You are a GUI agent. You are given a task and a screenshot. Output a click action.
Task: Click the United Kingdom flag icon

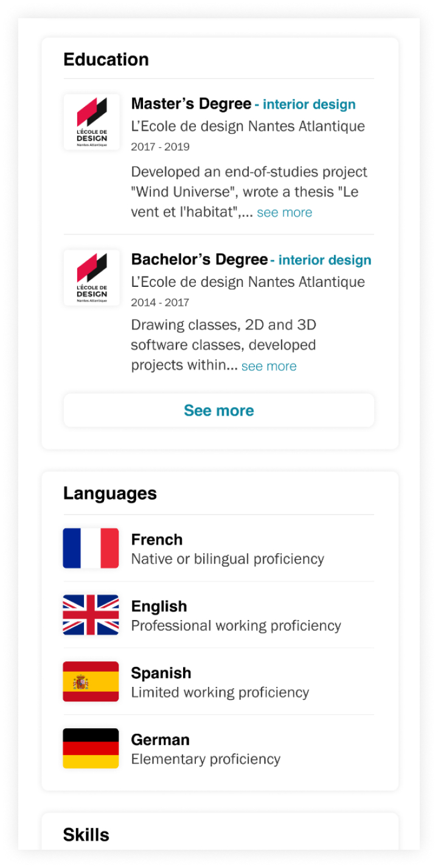tap(91, 615)
